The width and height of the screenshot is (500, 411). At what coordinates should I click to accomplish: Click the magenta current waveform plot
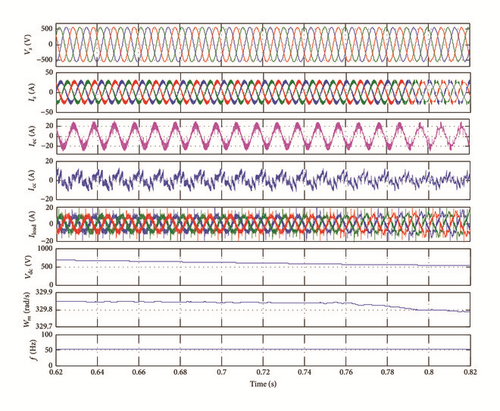tap(263, 136)
